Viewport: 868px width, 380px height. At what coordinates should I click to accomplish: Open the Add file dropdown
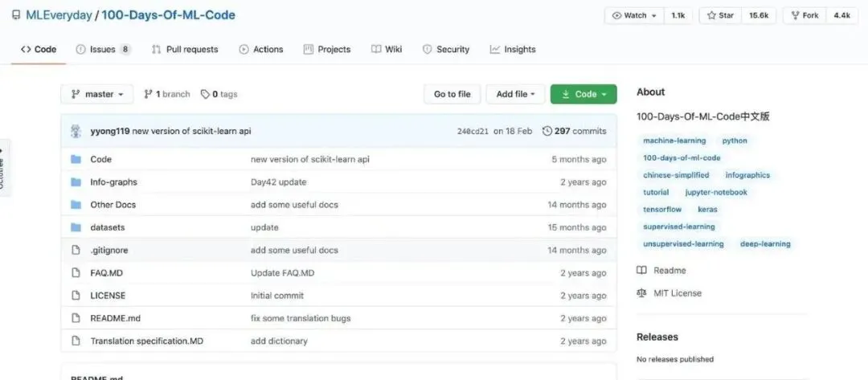tap(515, 94)
